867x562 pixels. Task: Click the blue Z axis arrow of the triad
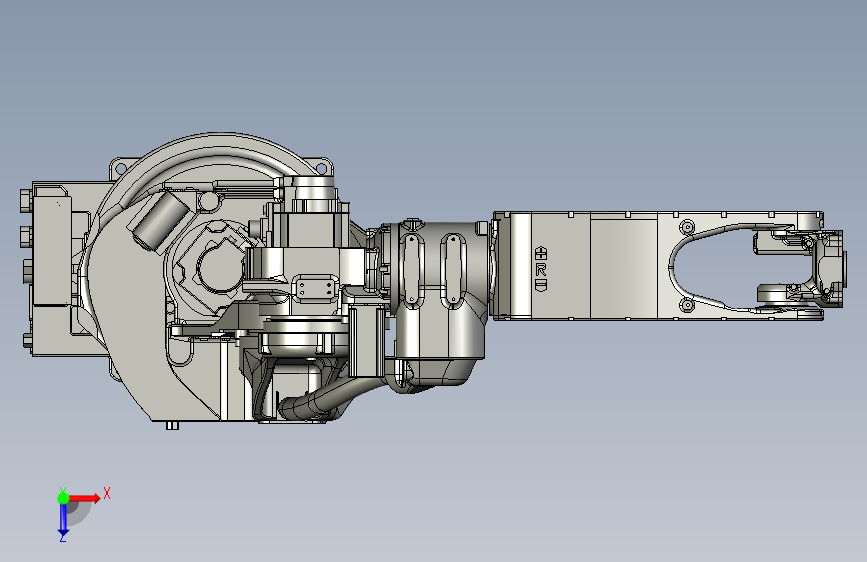[x=63, y=519]
